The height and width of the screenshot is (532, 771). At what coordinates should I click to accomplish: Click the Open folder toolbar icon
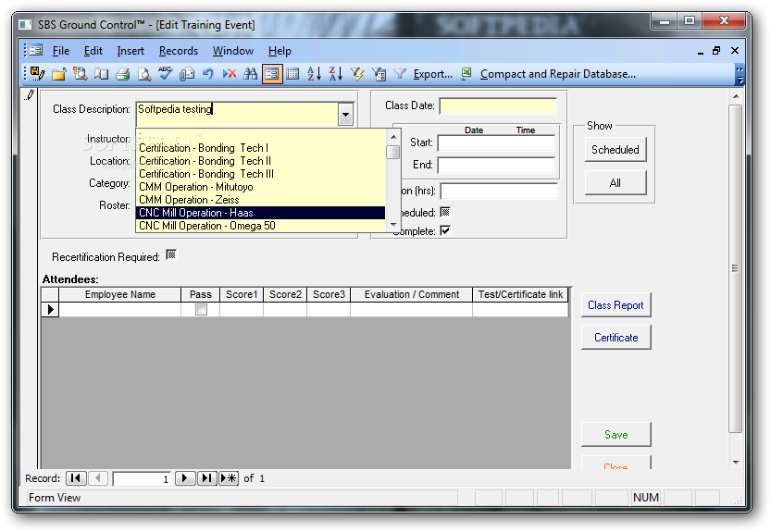(59, 74)
